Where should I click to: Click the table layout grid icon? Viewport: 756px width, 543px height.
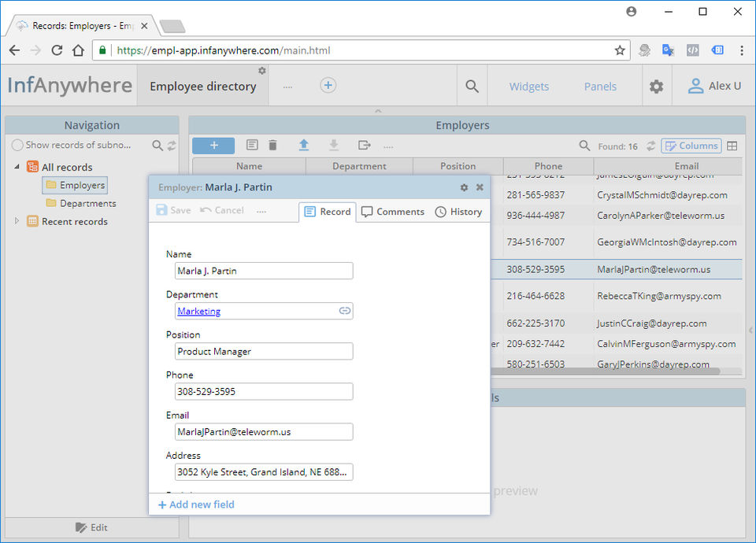(x=732, y=146)
